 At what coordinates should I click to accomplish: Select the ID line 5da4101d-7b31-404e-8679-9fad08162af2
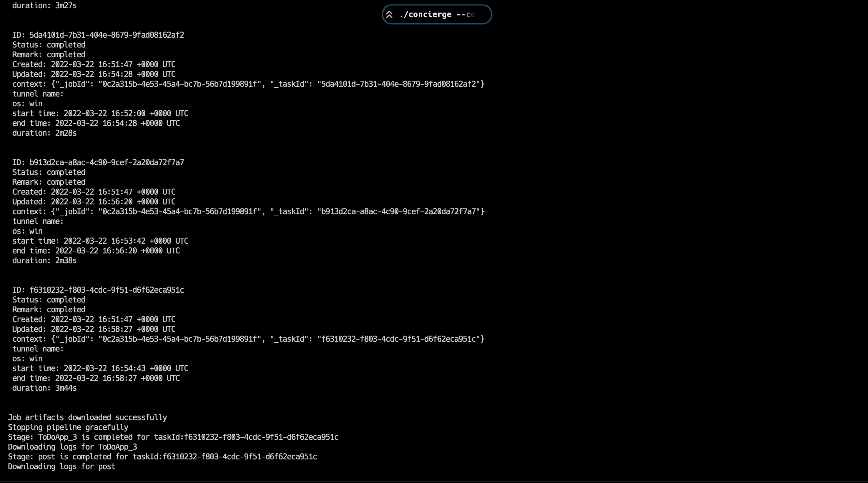coord(98,35)
